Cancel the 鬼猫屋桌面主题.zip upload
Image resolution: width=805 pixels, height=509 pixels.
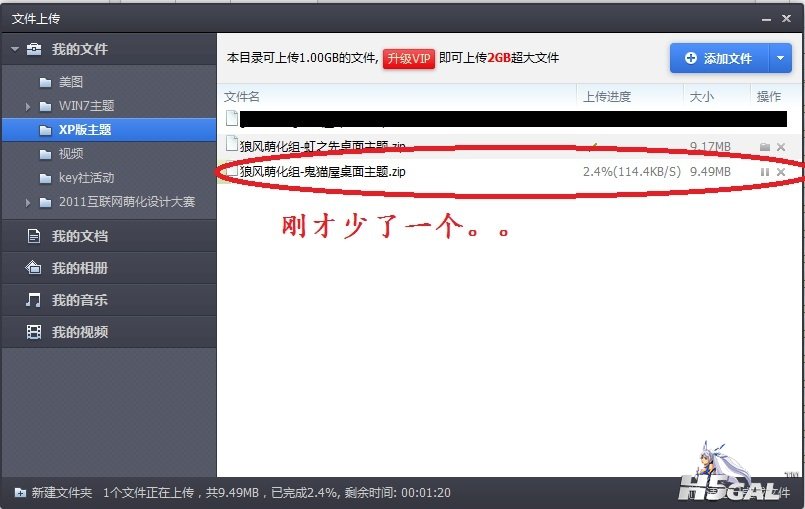click(x=781, y=172)
